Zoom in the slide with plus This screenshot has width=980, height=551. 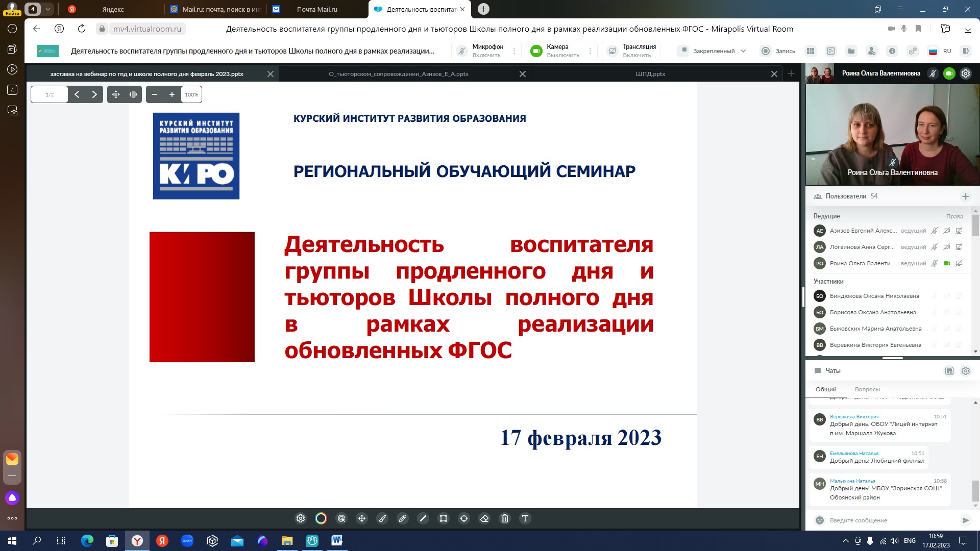pos(172,94)
